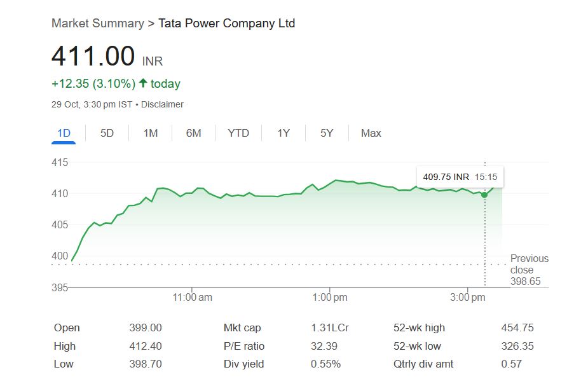This screenshot has height=386, width=588.
Task: Click the green data point on chart
Action: [x=484, y=194]
